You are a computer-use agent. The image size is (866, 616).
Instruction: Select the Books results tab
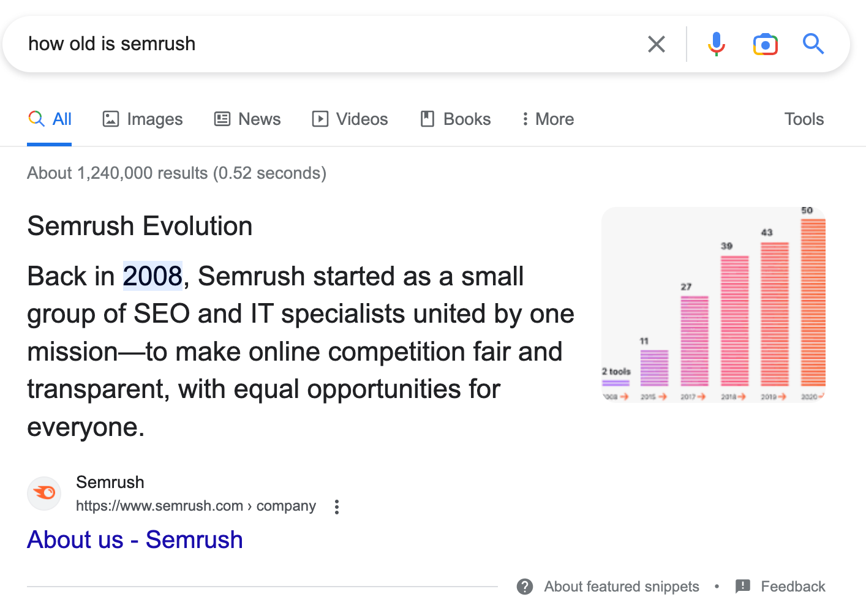pos(455,119)
